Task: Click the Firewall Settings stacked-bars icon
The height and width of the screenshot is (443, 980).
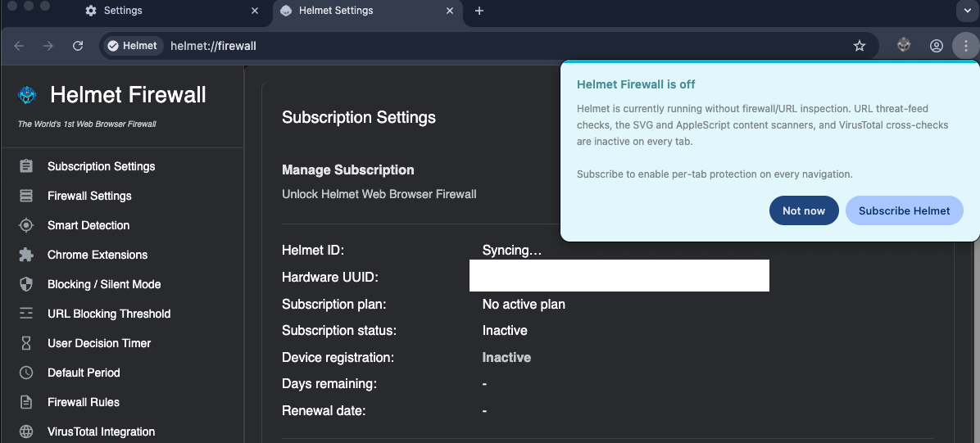Action: click(x=25, y=196)
